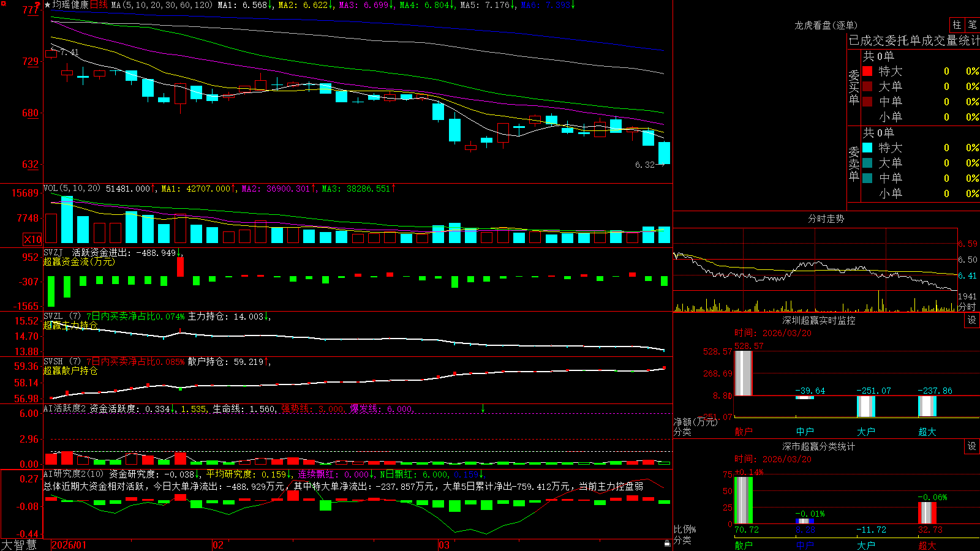The height and width of the screenshot is (551, 980).
Task: Click the 分时走势 panel title
Action: 826,219
